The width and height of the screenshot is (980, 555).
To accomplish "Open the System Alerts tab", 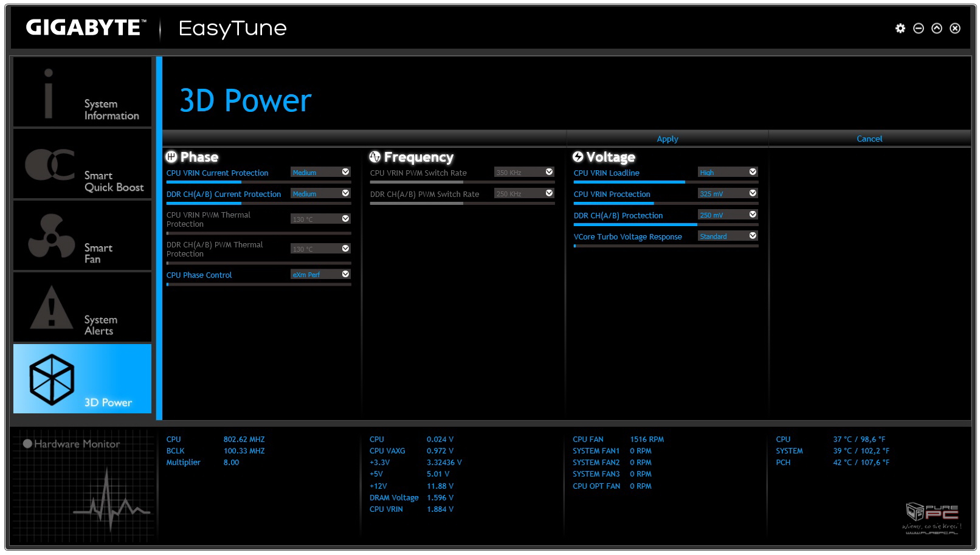I will 83,307.
